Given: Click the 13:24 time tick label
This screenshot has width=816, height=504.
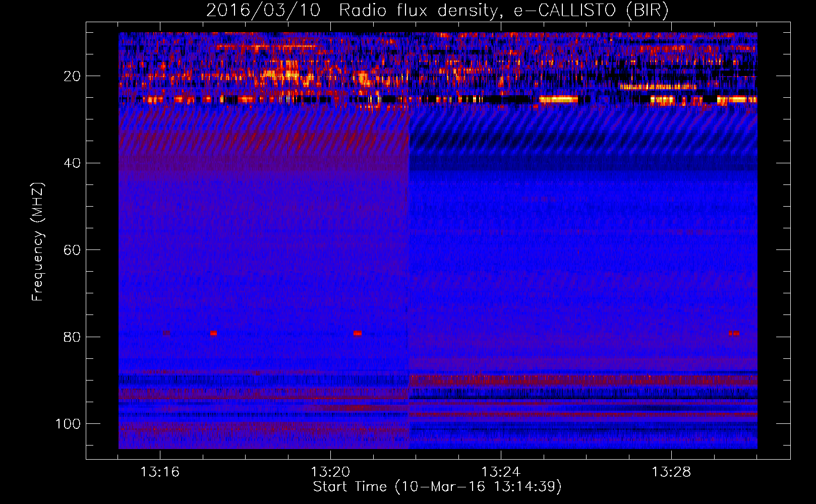Looking at the screenshot, I should point(501,472).
